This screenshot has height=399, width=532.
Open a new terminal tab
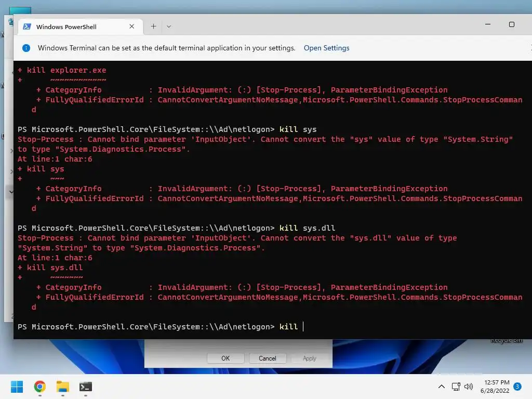pyautogui.click(x=153, y=26)
